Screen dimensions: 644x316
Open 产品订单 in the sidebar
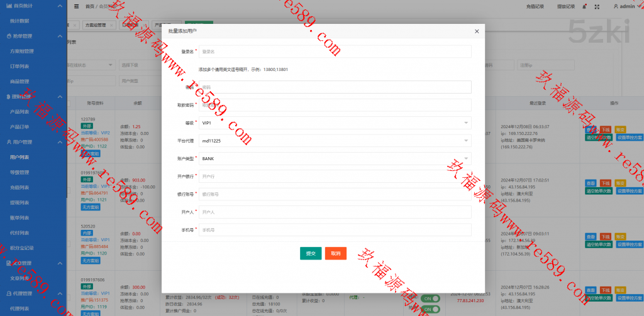[x=19, y=127]
